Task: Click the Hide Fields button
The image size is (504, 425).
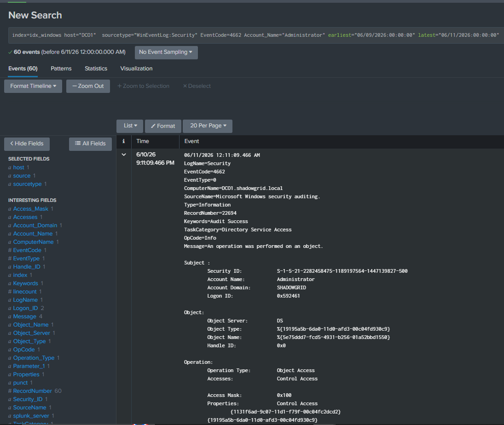Action: click(27, 144)
